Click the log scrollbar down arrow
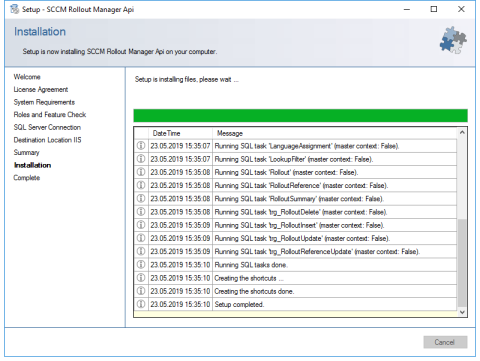This screenshot has width=480, height=361. (x=462, y=312)
